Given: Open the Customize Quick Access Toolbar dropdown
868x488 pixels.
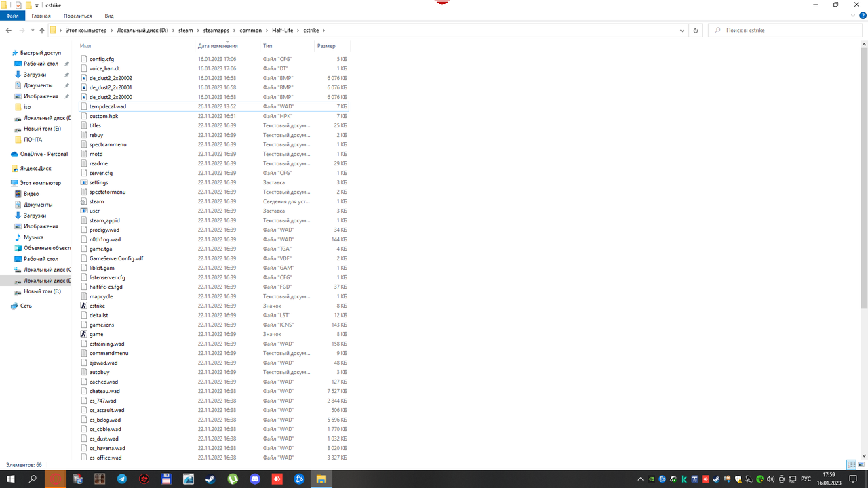Looking at the screenshot, I should 37,5.
